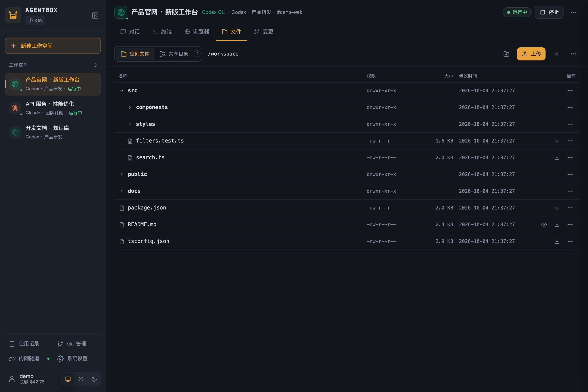Click the 运行中 status badge in header
Screen dimensions: 588x392
[x=517, y=12]
